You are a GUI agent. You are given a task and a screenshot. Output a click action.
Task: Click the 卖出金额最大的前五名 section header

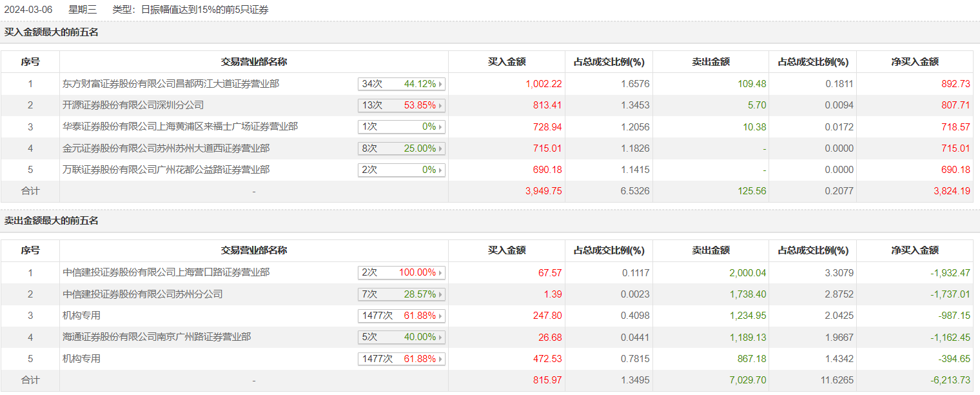[52, 221]
